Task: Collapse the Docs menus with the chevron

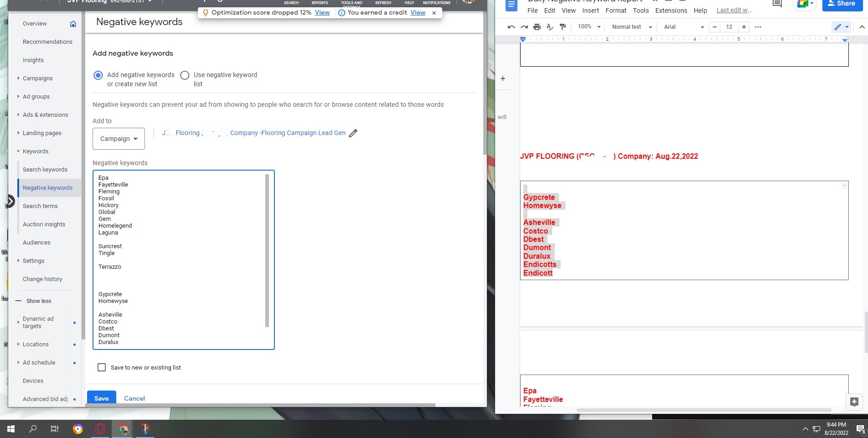Action: (862, 27)
